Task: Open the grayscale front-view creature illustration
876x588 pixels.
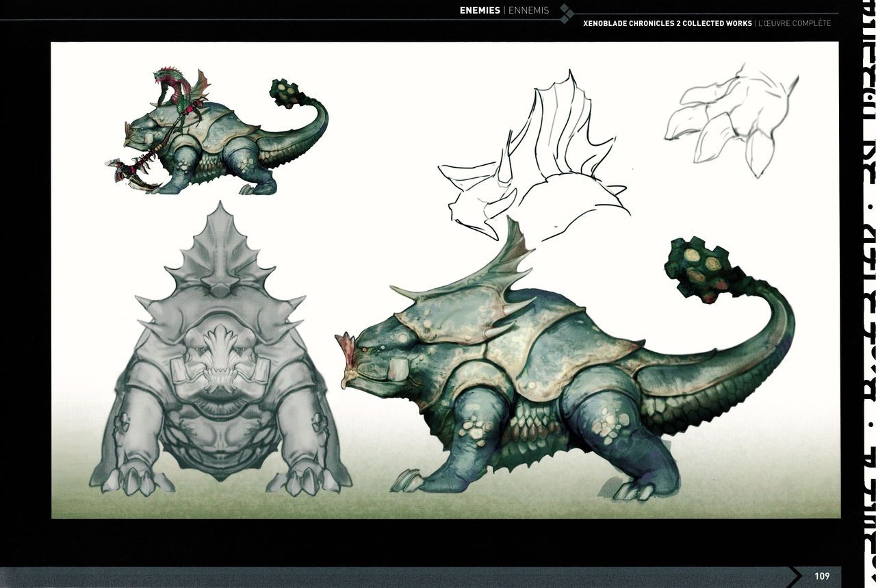Action: pos(220,356)
